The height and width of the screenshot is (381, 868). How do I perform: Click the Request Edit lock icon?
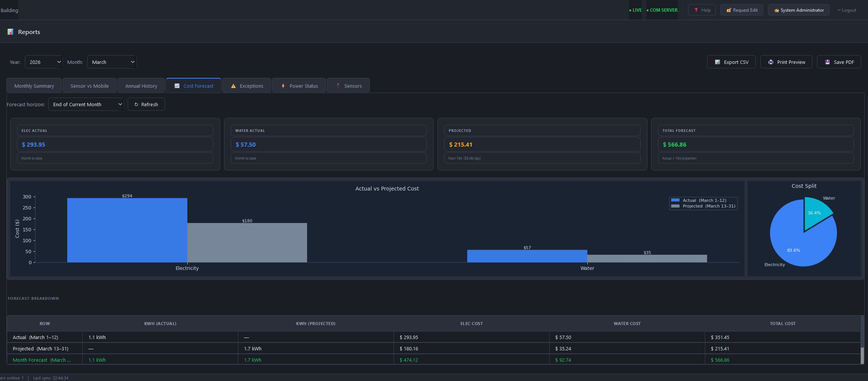click(x=729, y=10)
